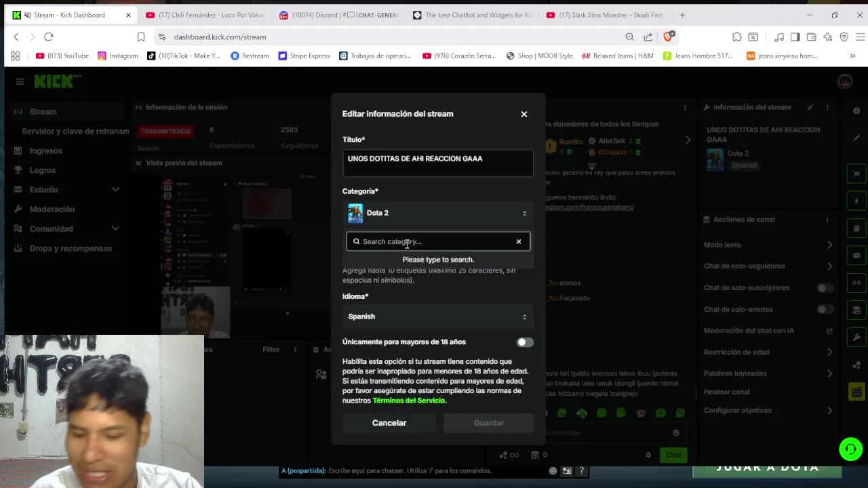Show next top donors with arrow
868x488 pixels.
click(688, 140)
